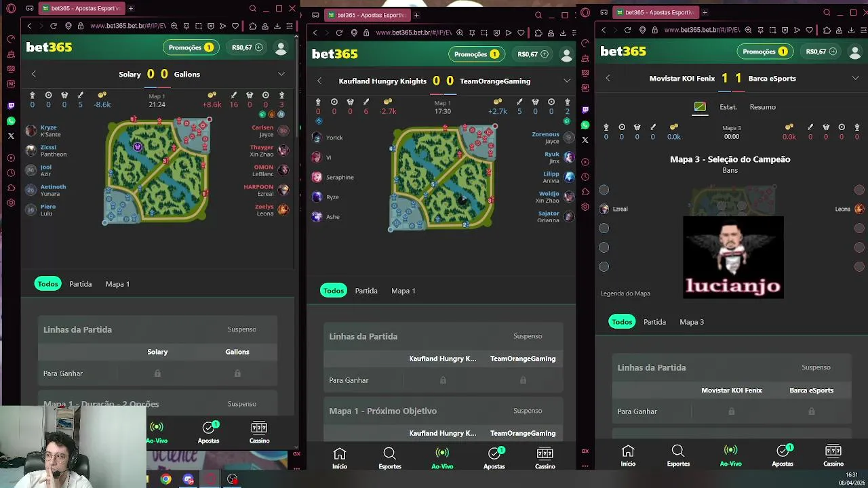Reload the Kaufland Hungry Knights window page
Image resolution: width=868 pixels, height=488 pixels.
point(339,33)
